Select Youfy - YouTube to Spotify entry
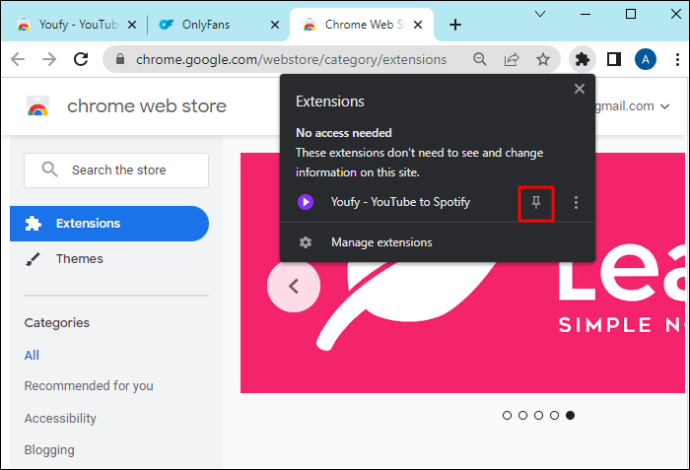This screenshot has height=470, width=690. (x=400, y=202)
